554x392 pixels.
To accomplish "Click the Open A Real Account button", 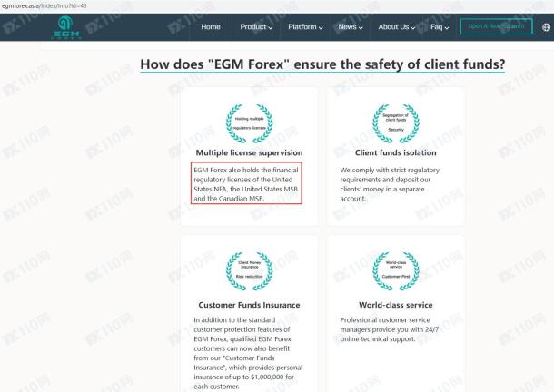I will [x=497, y=26].
